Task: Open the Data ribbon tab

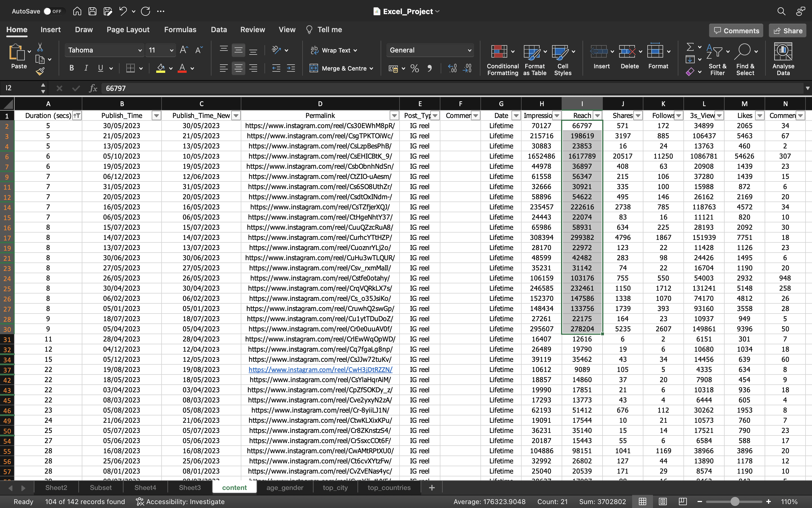Action: point(219,30)
